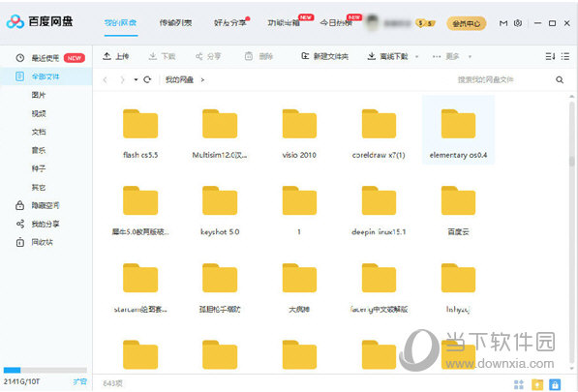
Task: Select the elementary os0.4 folder
Action: [458, 130]
